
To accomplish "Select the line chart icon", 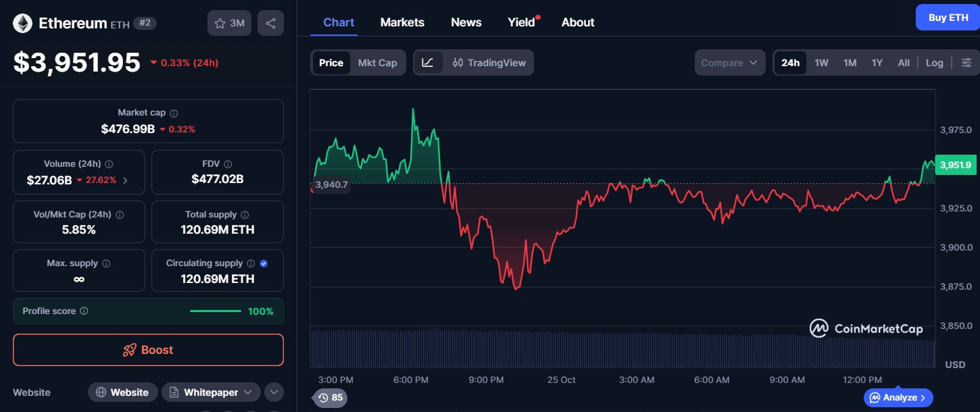I will pyautogui.click(x=428, y=63).
